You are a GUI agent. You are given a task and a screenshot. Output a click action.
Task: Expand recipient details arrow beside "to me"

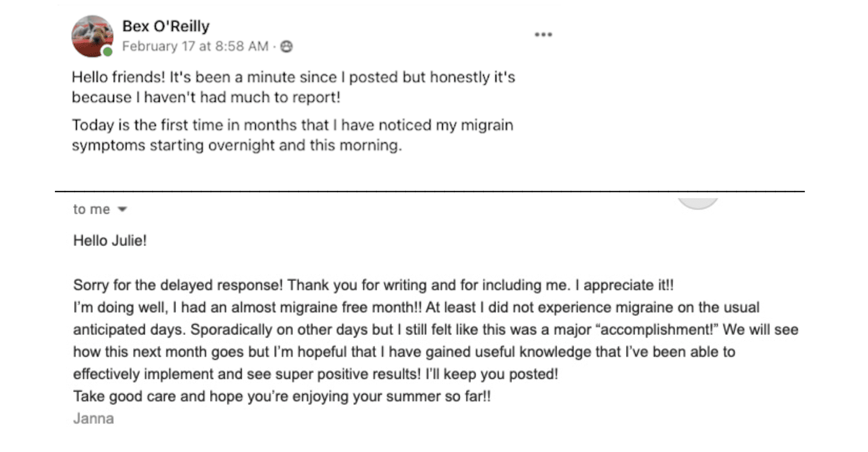pos(122,209)
